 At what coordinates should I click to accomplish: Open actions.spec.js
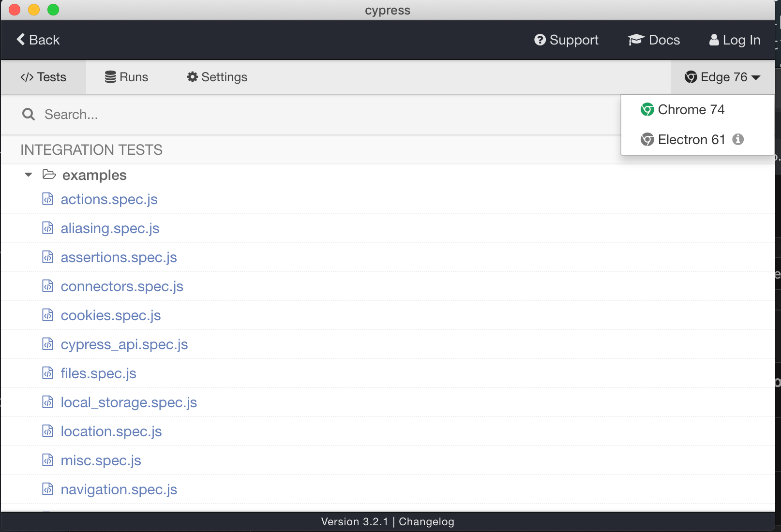(x=109, y=199)
